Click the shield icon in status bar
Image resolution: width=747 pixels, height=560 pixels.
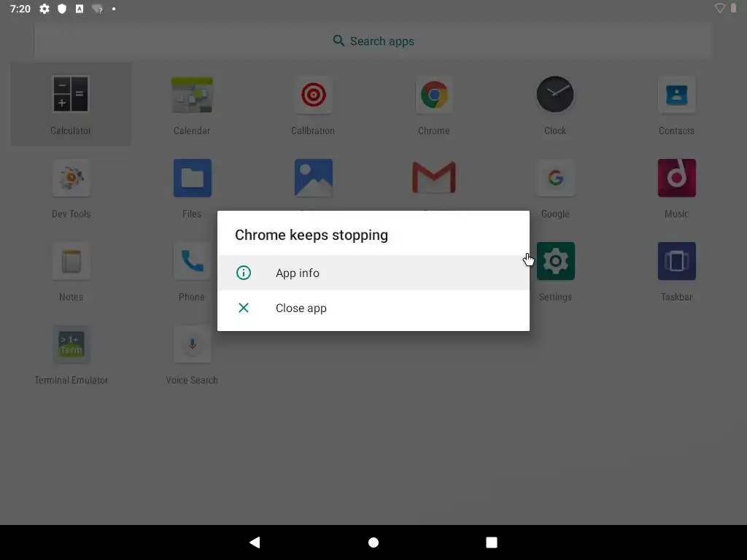click(62, 9)
